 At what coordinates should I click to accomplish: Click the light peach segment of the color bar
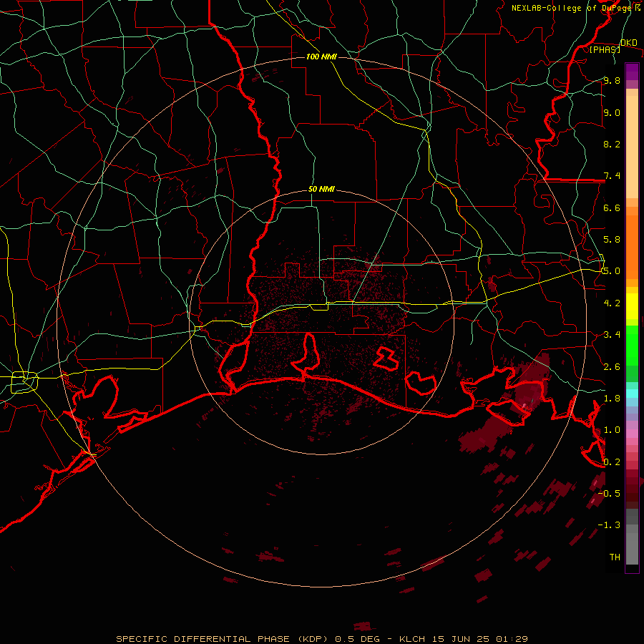pyautogui.click(x=632, y=147)
